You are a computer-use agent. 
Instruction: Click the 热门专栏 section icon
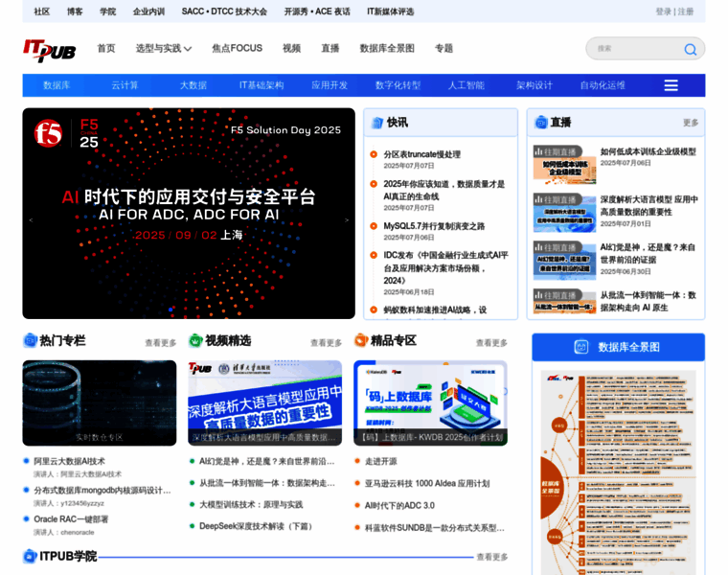[31, 340]
